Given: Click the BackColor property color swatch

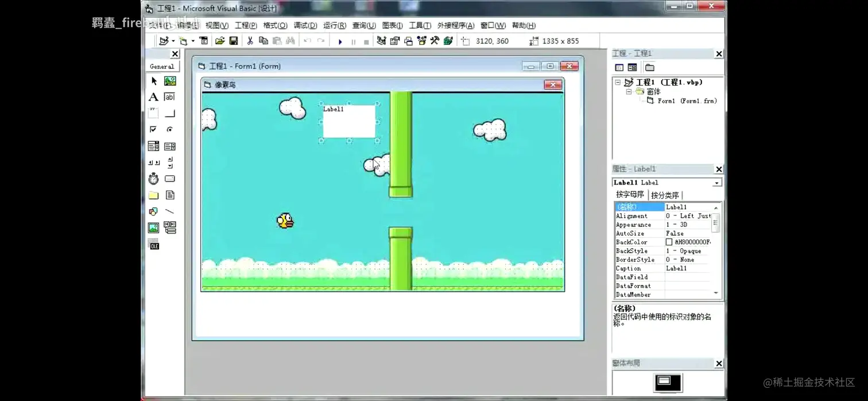Looking at the screenshot, I should [x=669, y=242].
